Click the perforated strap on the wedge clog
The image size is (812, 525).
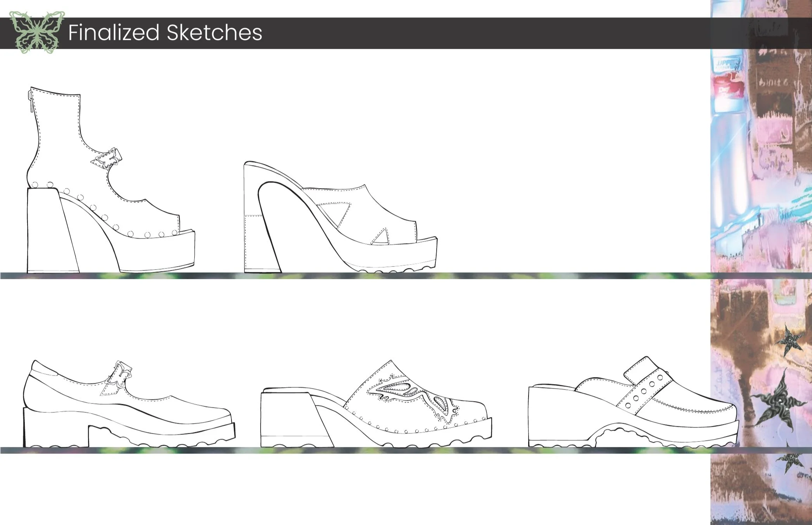[644, 392]
